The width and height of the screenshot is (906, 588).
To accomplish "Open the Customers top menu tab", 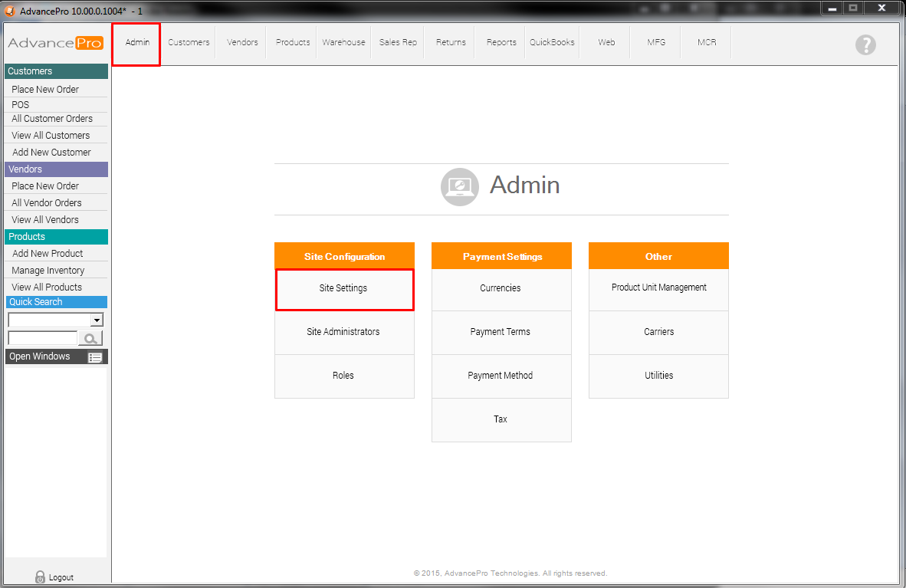I will tap(189, 42).
